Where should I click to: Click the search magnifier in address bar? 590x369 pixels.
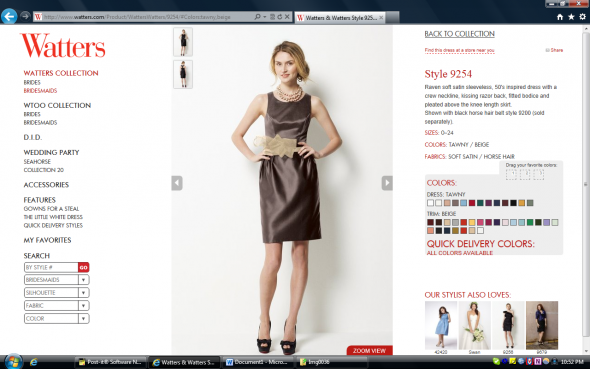coord(257,17)
